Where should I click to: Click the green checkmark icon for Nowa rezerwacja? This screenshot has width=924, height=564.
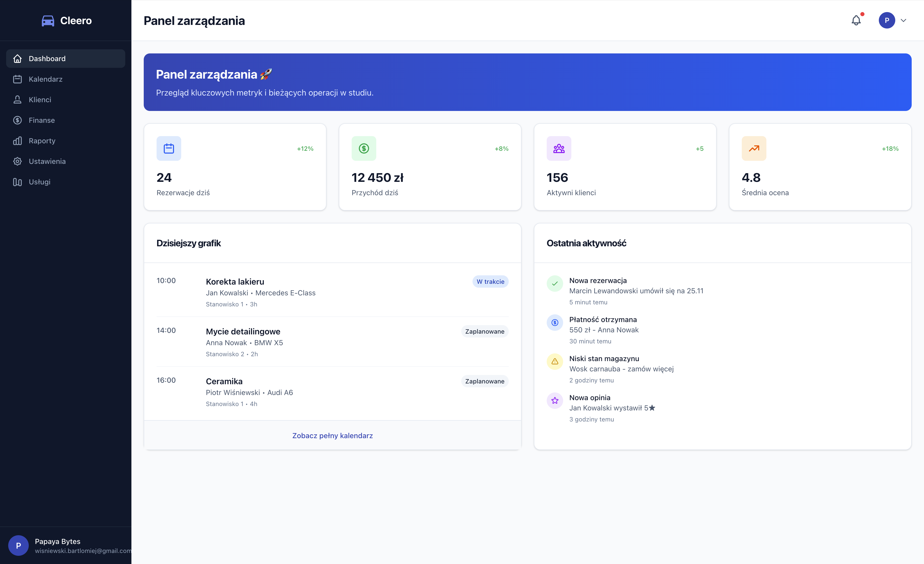(x=555, y=284)
